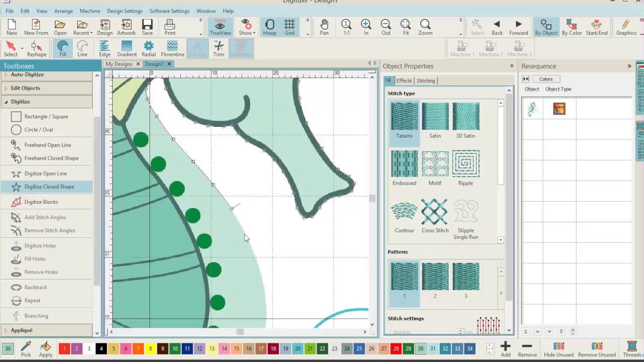Click the Colors button in Resequence
Screen dimensions: 644x362
pyautogui.click(x=545, y=79)
